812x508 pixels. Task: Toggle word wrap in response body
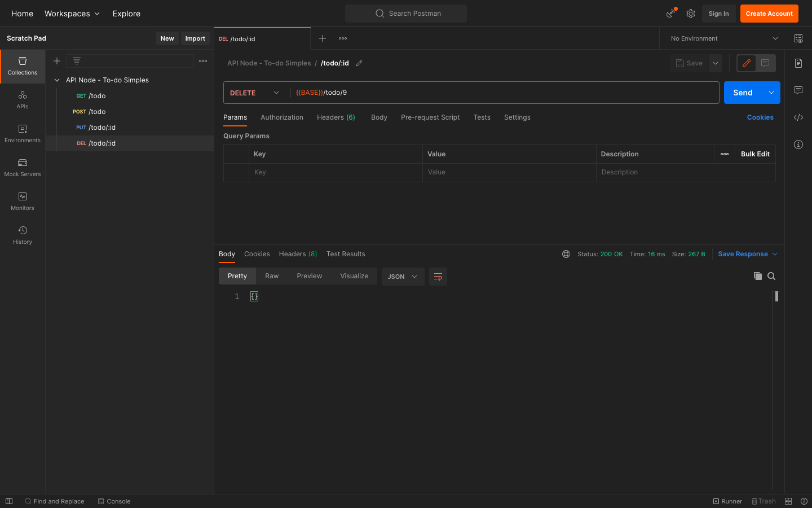tap(438, 277)
